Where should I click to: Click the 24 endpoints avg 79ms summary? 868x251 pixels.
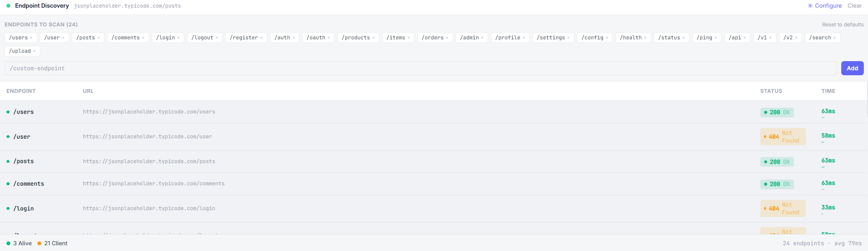pyautogui.click(x=822, y=243)
